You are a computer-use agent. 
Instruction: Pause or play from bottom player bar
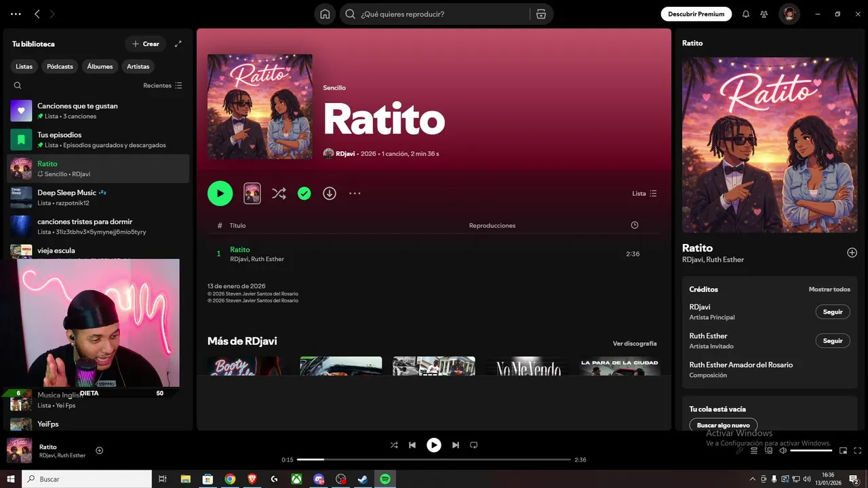(434, 445)
